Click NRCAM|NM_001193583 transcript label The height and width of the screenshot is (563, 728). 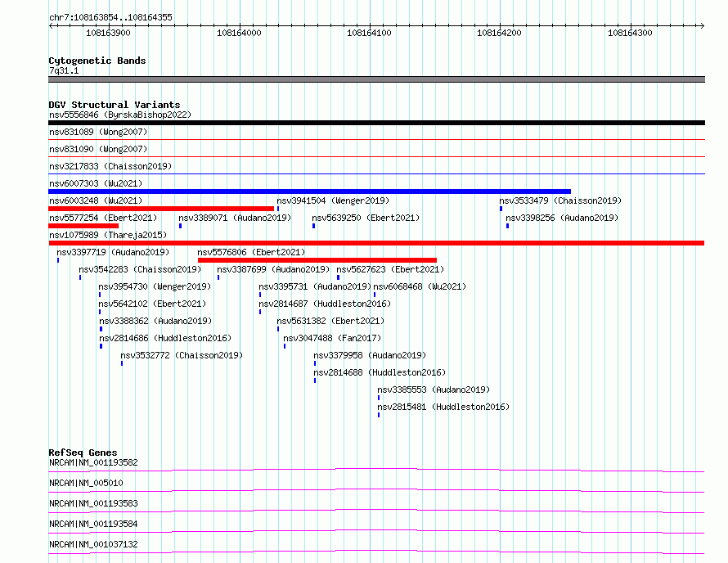pos(93,503)
